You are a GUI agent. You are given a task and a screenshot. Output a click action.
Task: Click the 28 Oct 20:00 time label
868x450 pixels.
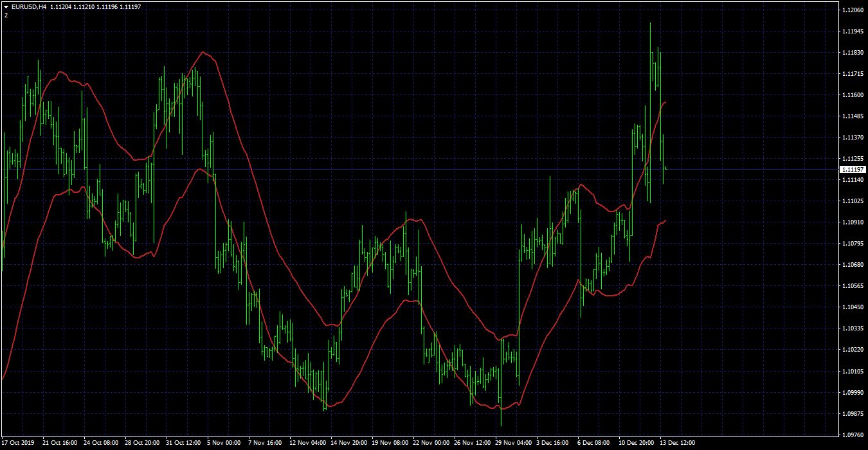click(x=142, y=443)
